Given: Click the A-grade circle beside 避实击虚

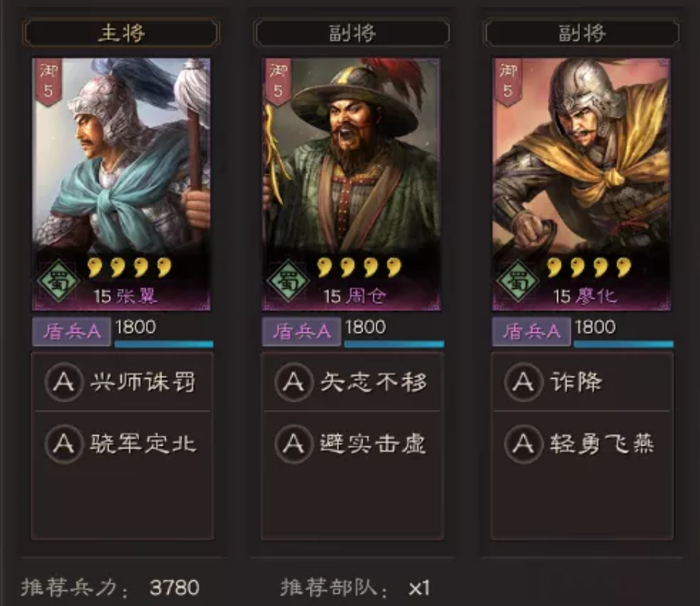Looking at the screenshot, I should pyautogui.click(x=293, y=443).
